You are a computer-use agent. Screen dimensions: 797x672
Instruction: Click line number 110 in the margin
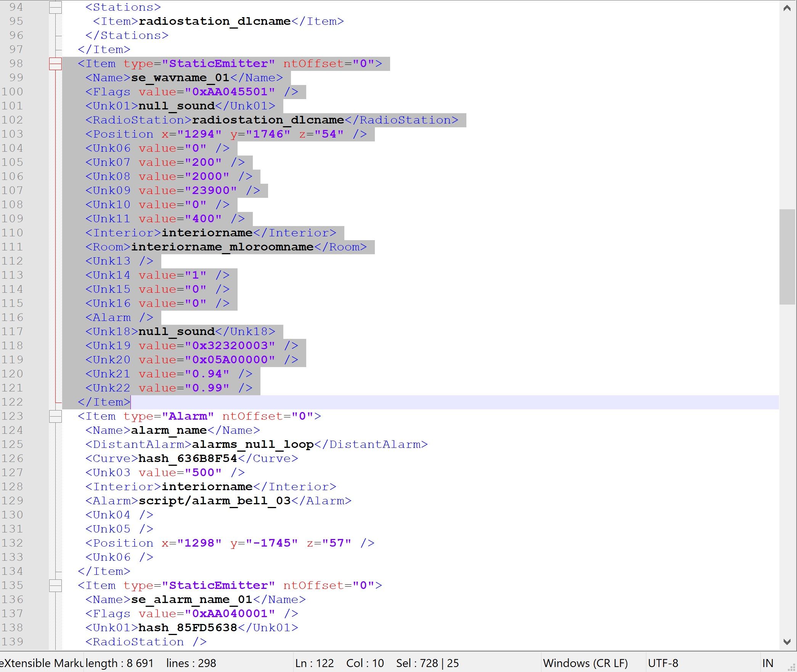point(12,233)
